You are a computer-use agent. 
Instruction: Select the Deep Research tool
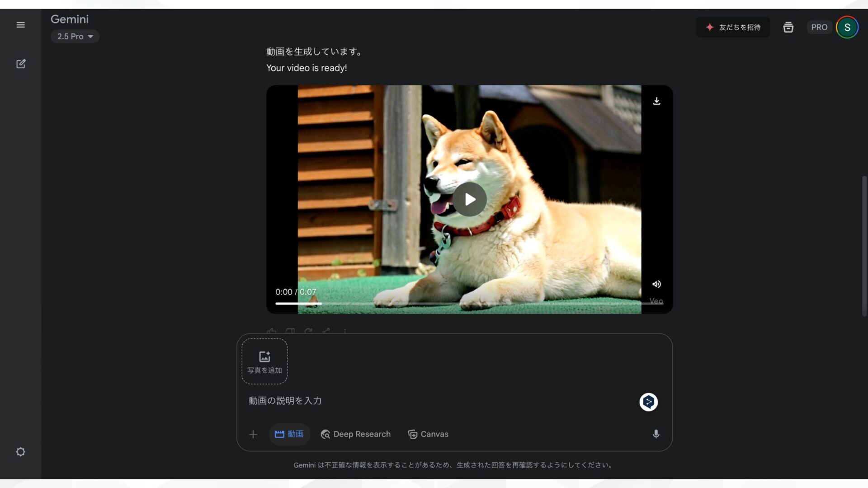tap(355, 434)
